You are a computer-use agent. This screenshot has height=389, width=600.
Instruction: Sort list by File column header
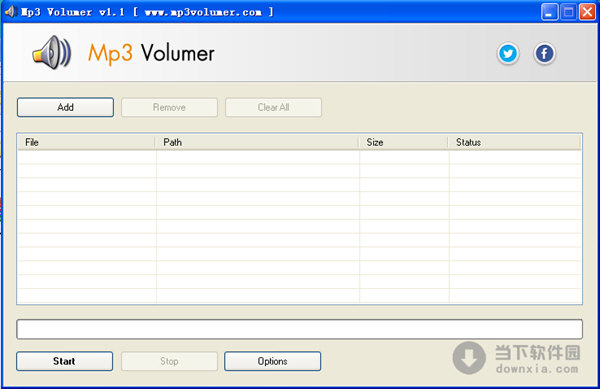tap(86, 142)
